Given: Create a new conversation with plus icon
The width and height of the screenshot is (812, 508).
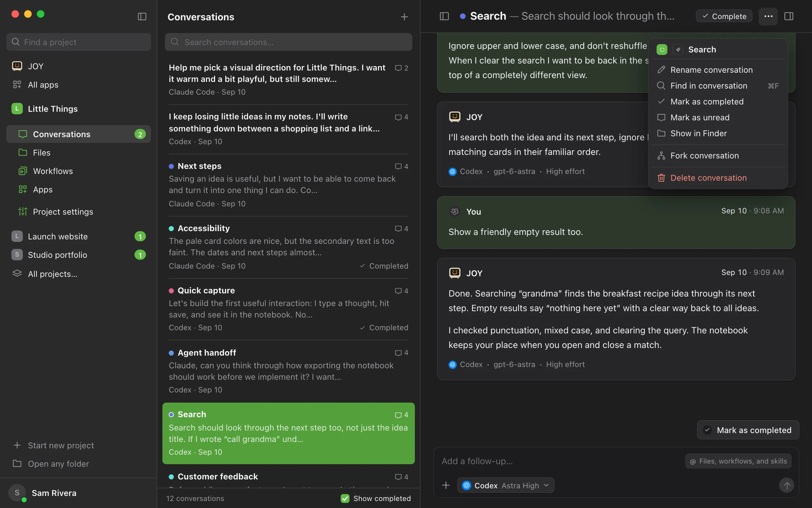Looking at the screenshot, I should (404, 17).
